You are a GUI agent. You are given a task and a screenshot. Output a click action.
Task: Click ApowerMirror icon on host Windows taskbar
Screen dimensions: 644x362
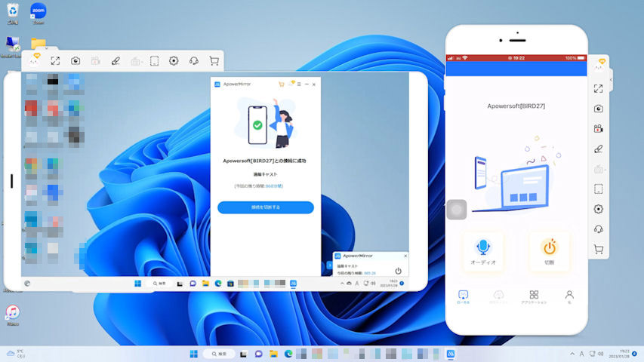[x=451, y=354]
